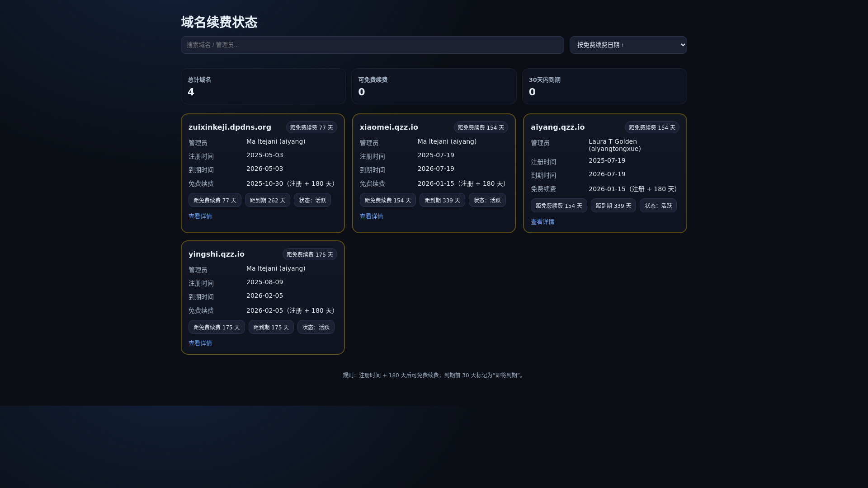Click 距到期 339 天 chip on aiyang card
The image size is (868, 488).
[613, 206]
